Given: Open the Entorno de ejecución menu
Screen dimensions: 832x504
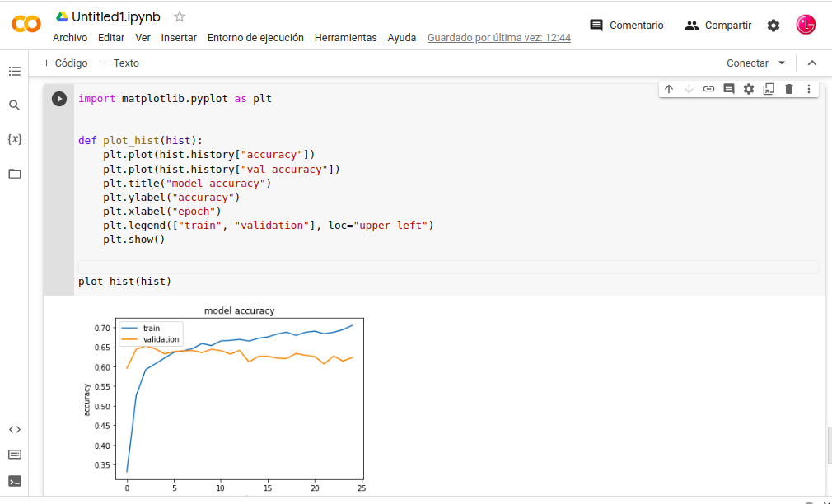Looking at the screenshot, I should coord(255,38).
